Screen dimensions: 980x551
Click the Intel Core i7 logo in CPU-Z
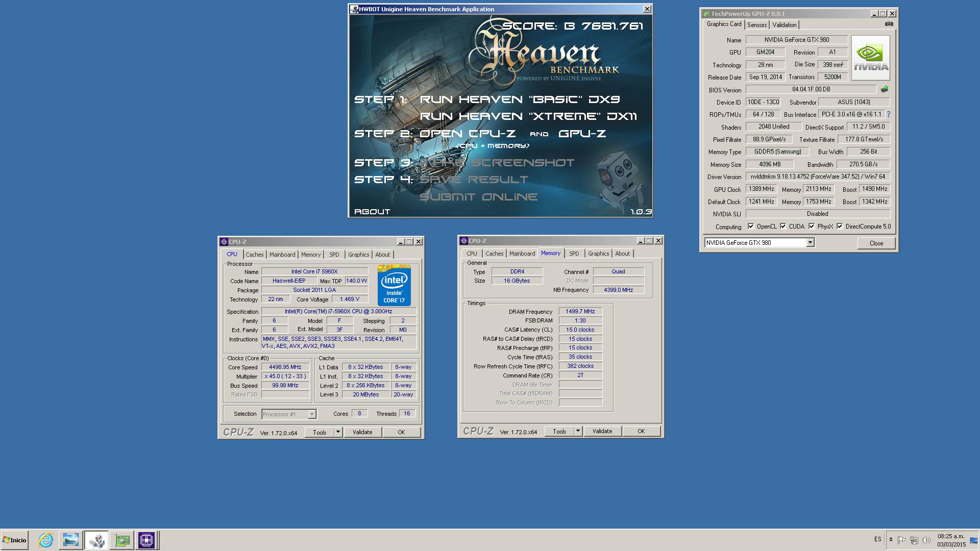pos(394,285)
